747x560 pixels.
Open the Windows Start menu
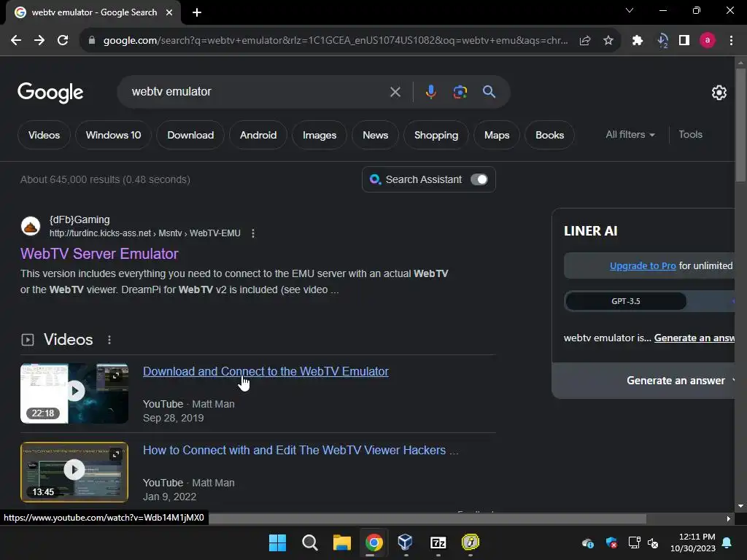tap(277, 542)
